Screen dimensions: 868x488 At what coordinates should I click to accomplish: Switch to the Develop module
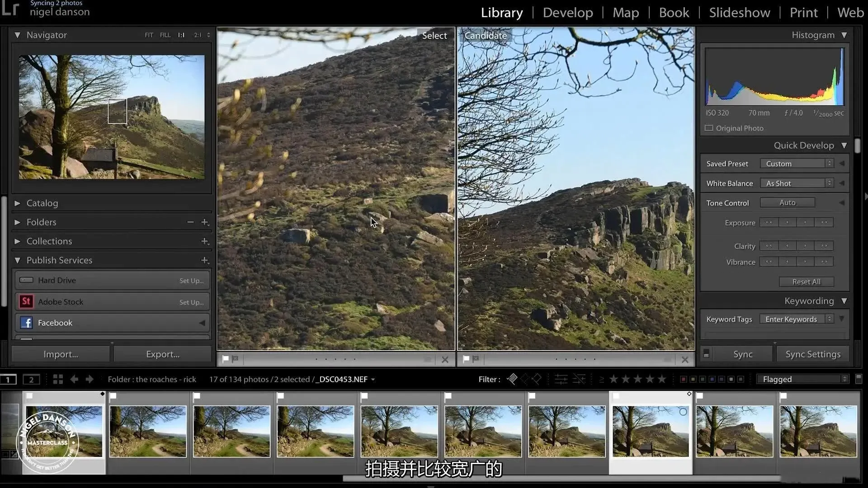point(567,13)
